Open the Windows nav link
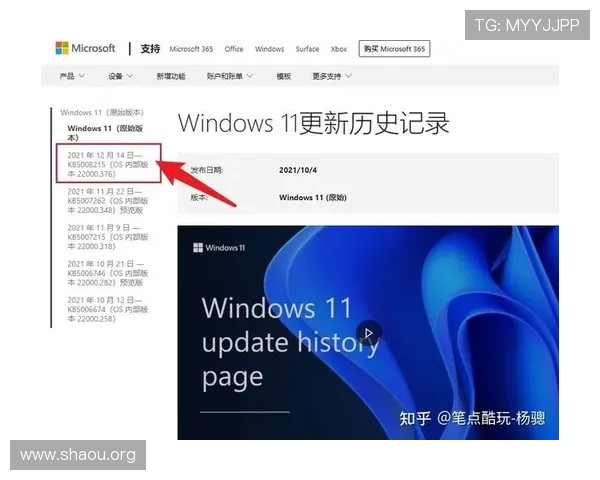Screen dimensions: 600x480 pyautogui.click(x=269, y=49)
